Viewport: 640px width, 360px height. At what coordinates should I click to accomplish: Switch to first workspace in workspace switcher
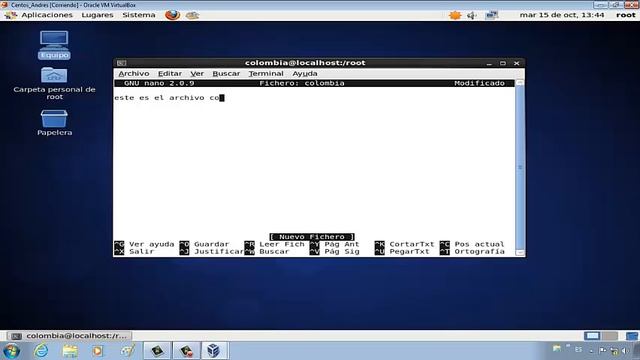592,336
